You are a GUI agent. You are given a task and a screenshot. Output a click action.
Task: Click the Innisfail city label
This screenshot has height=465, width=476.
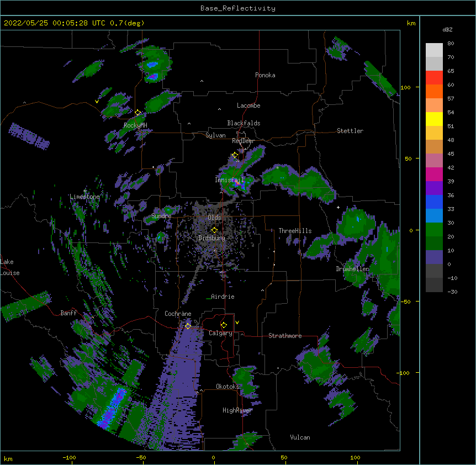tap(230, 180)
